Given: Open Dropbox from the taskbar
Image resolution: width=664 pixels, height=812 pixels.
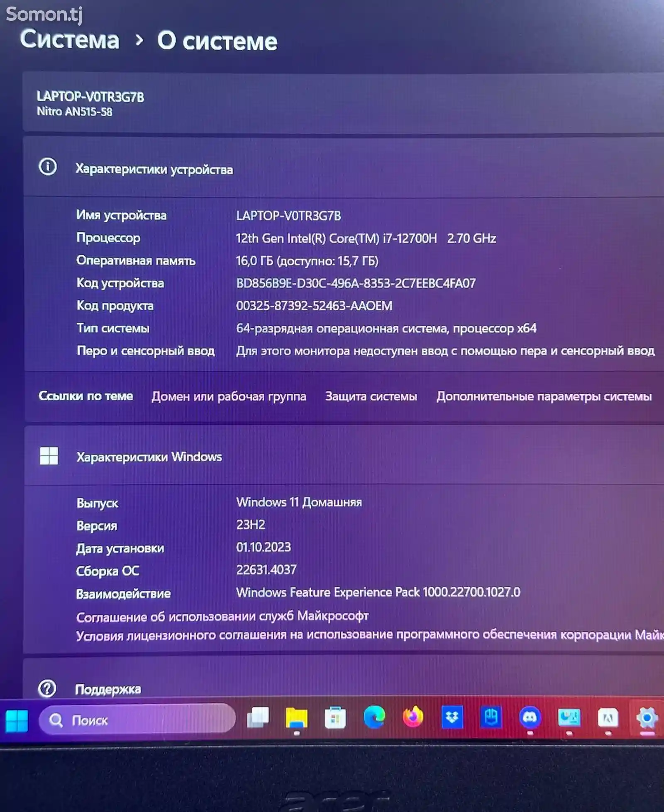Looking at the screenshot, I should tap(452, 717).
